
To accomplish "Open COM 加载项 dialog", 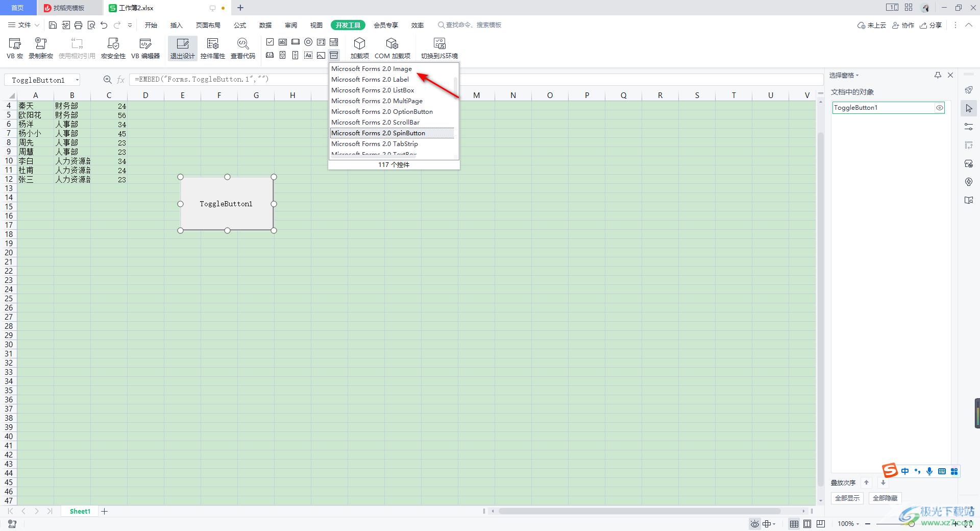I will 393,49.
